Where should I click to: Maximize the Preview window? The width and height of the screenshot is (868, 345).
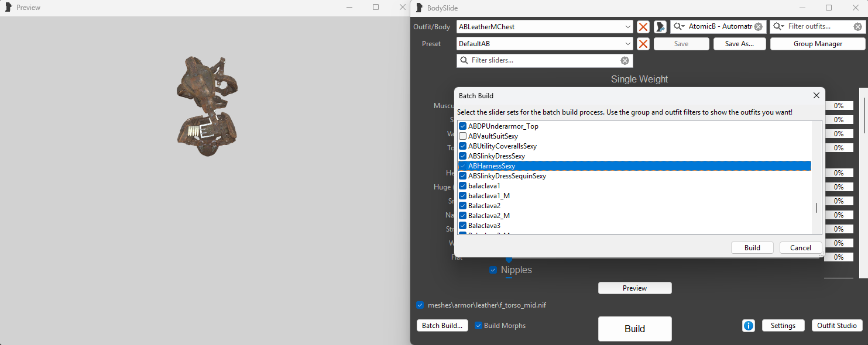(376, 8)
